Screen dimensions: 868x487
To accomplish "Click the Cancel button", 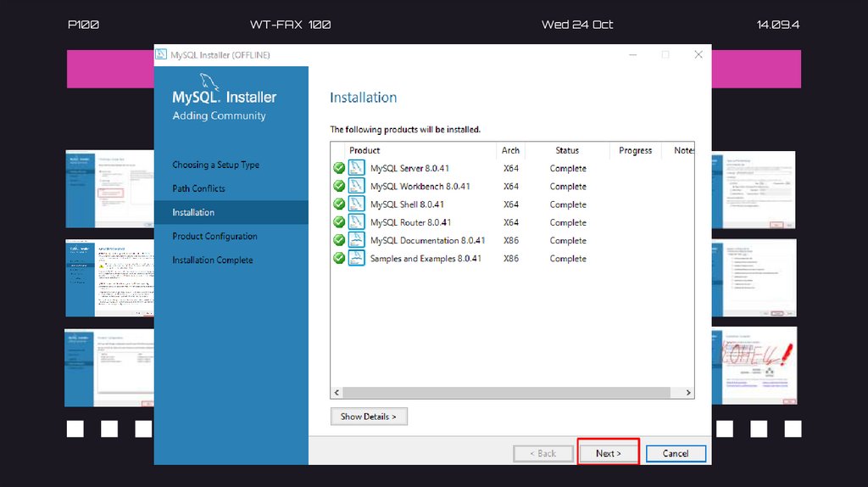I will pos(676,453).
